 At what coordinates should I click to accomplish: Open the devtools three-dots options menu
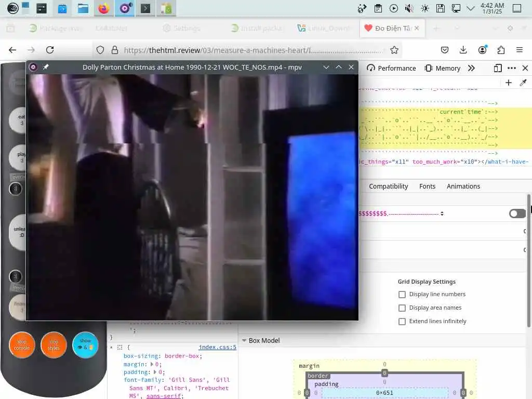click(x=512, y=68)
